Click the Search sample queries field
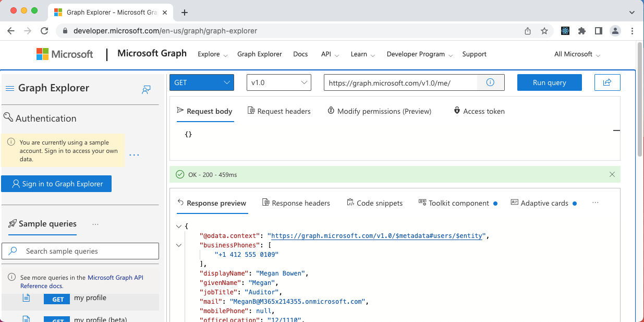 tap(81, 251)
